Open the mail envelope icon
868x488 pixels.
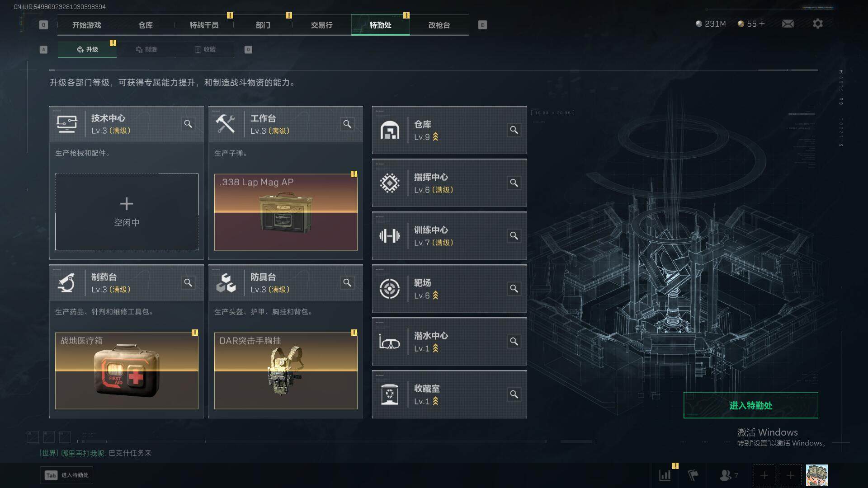coord(788,23)
